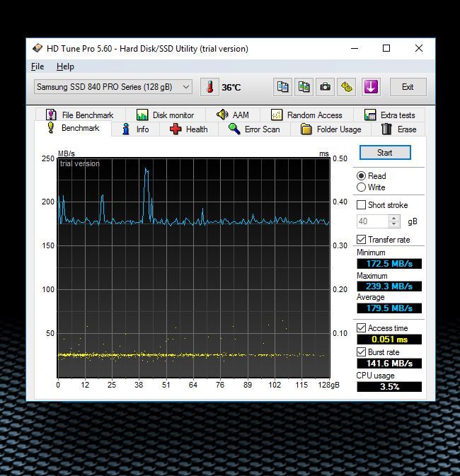This screenshot has height=476, width=460.
Task: Click the purple download arrow icon
Action: click(371, 87)
